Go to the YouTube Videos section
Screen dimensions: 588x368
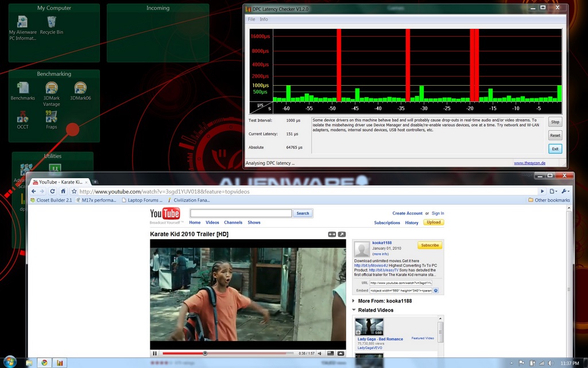coord(212,223)
